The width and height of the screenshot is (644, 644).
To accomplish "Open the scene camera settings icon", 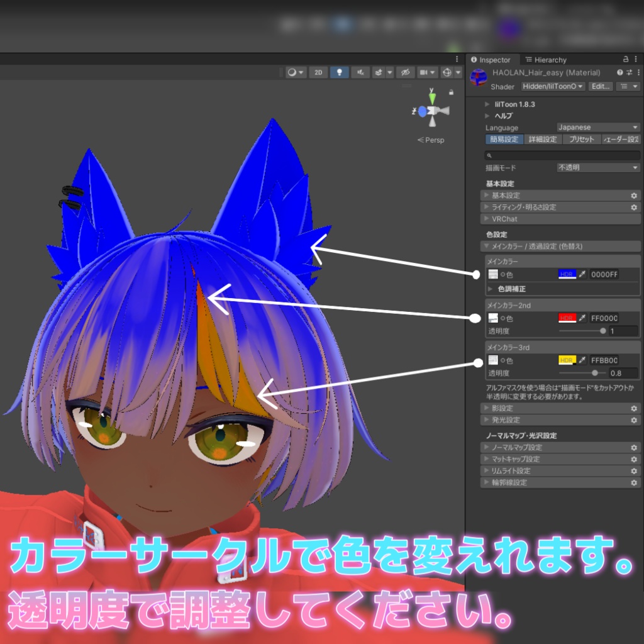I will [x=425, y=72].
